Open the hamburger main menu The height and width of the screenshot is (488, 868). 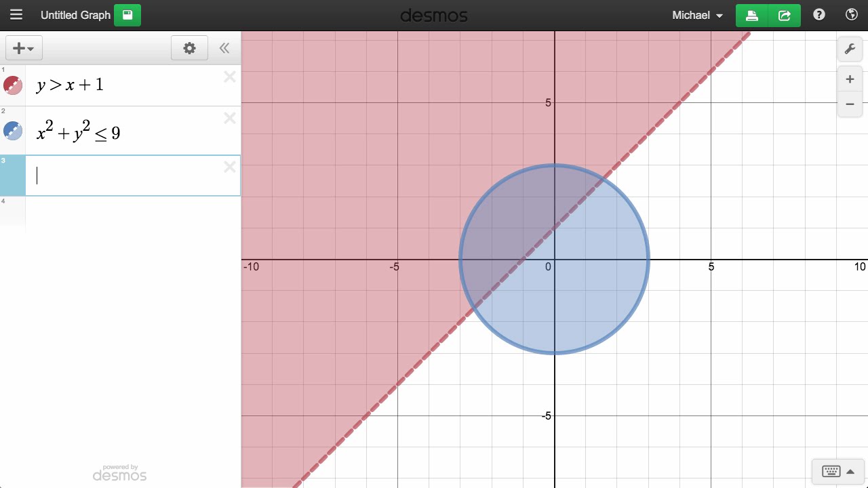[x=16, y=15]
